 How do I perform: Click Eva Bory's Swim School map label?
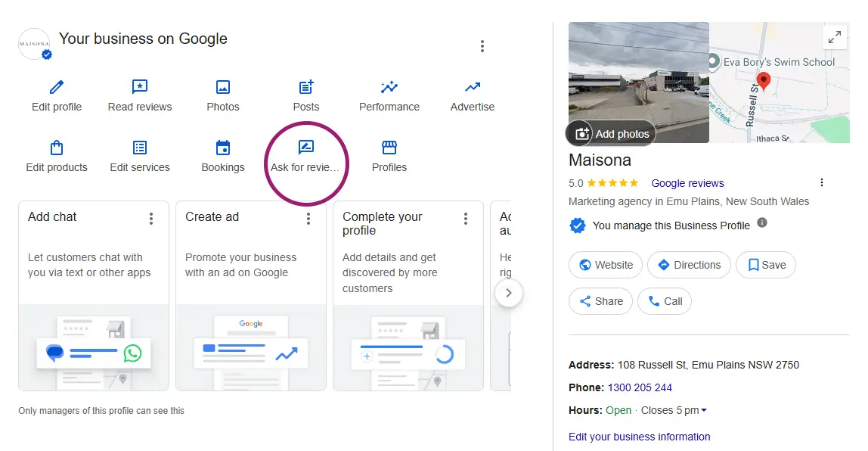pyautogui.click(x=779, y=62)
